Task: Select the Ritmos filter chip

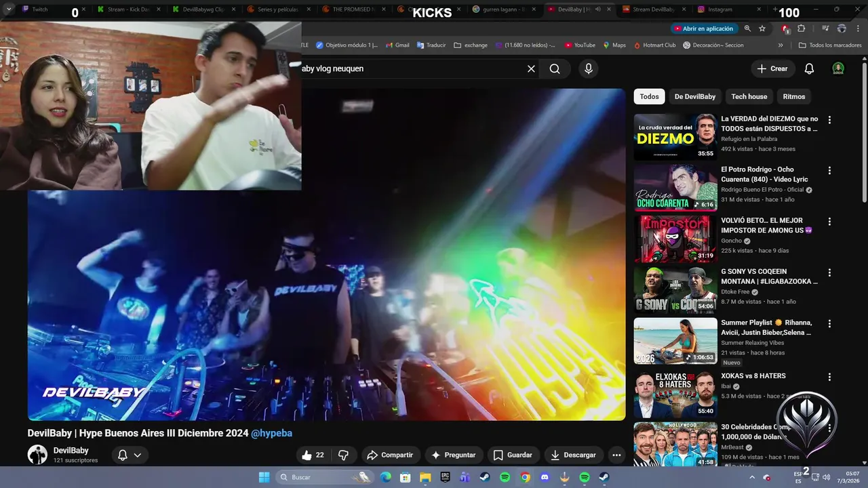Action: [x=793, y=96]
